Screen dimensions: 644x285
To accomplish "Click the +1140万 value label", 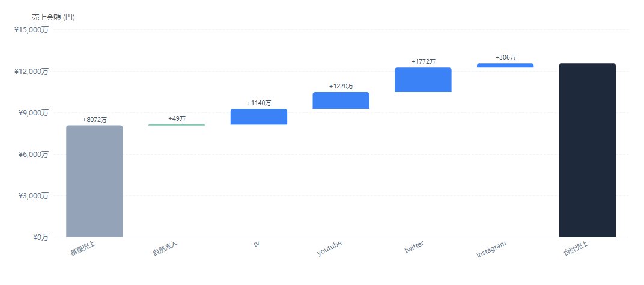I will click(258, 103).
